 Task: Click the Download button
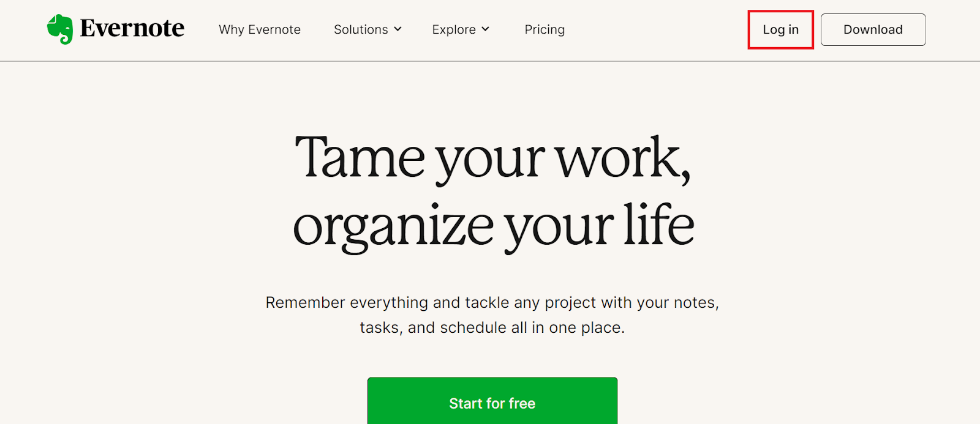point(873,29)
